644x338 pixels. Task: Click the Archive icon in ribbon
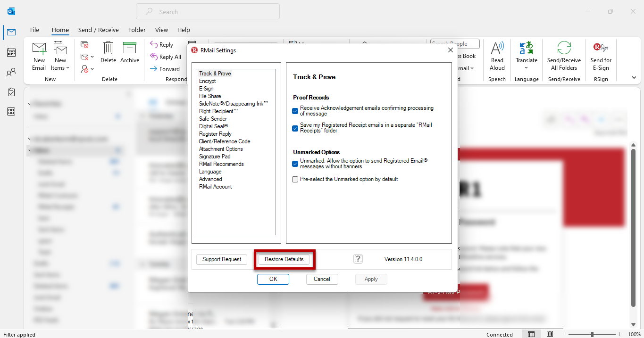pos(129,49)
